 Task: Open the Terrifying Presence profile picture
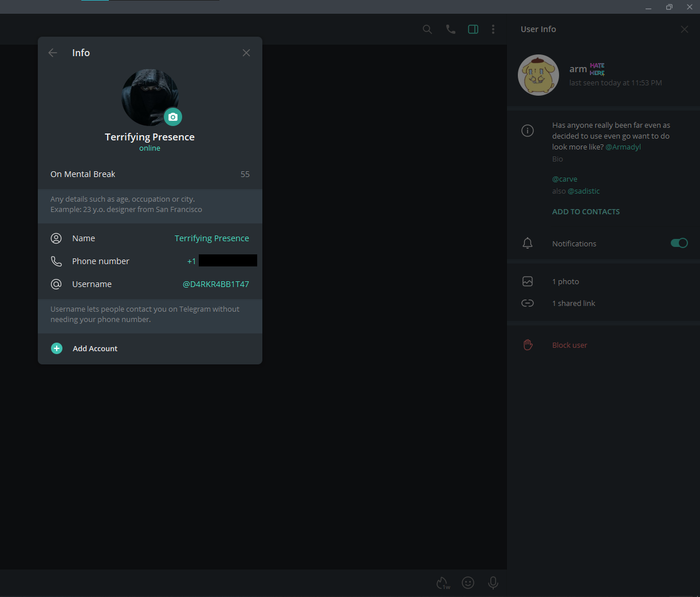(x=150, y=97)
